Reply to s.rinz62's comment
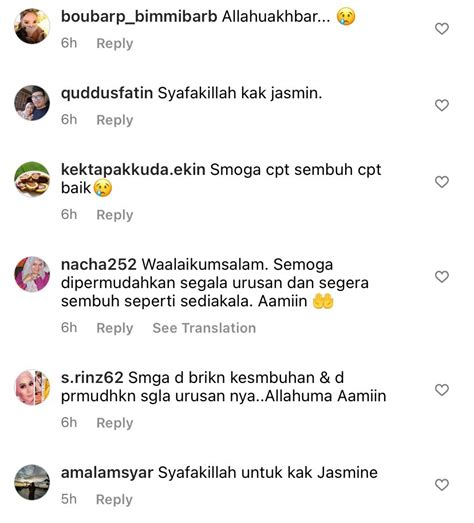The width and height of the screenshot is (474, 523). click(115, 423)
